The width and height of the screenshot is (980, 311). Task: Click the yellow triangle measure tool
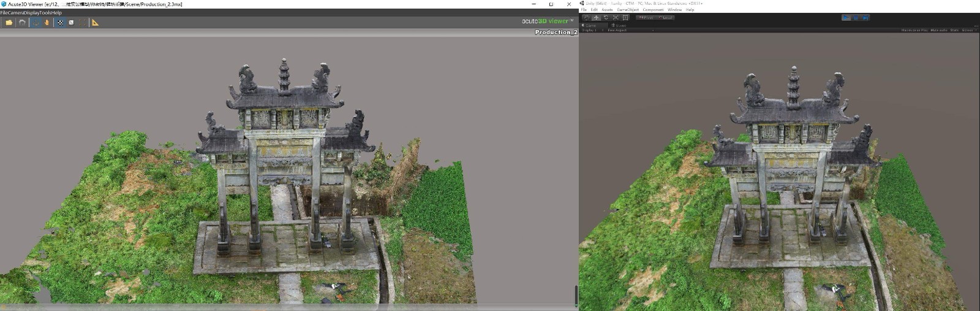pyautogui.click(x=95, y=23)
